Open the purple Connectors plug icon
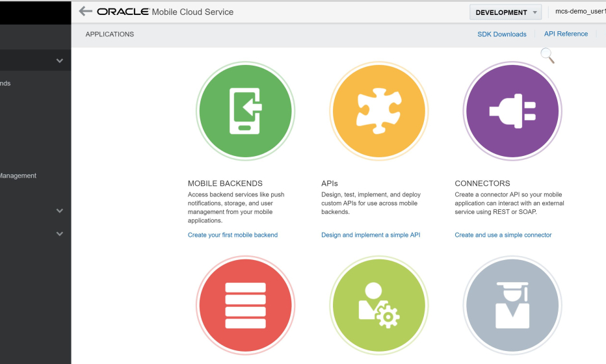This screenshot has width=606, height=364. 512,111
